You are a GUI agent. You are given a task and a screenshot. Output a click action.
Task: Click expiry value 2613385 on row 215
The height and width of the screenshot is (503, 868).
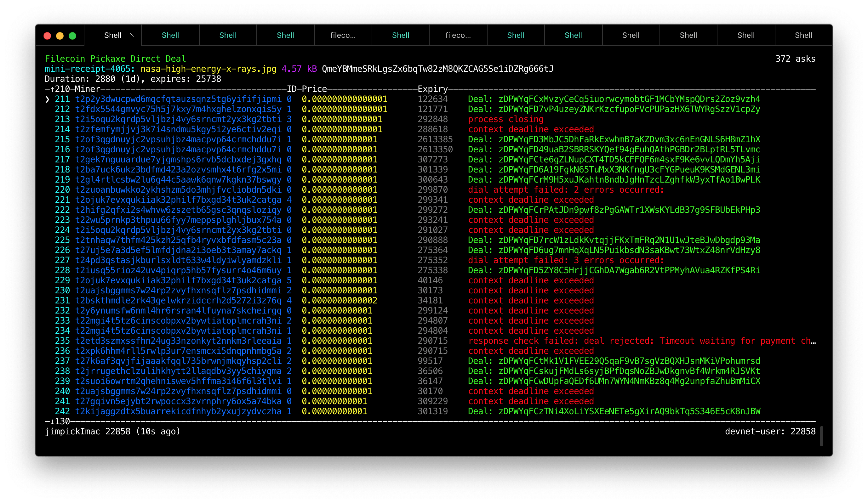435,139
